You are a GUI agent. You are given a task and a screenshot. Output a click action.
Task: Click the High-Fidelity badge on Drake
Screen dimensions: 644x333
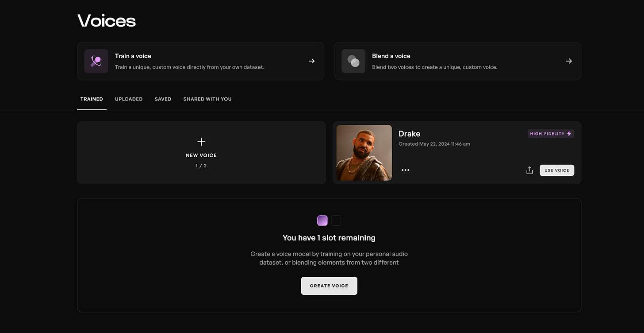[x=551, y=134]
